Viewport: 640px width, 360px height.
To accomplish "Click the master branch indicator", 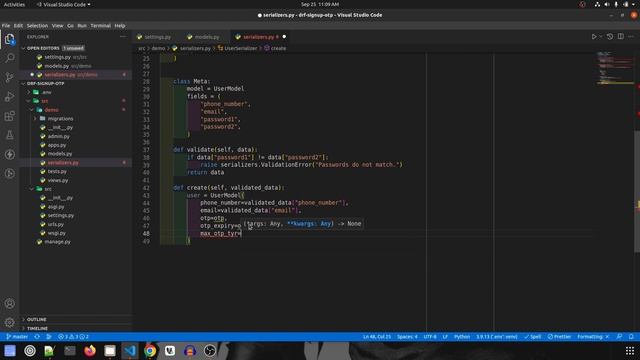I will click(x=17, y=337).
